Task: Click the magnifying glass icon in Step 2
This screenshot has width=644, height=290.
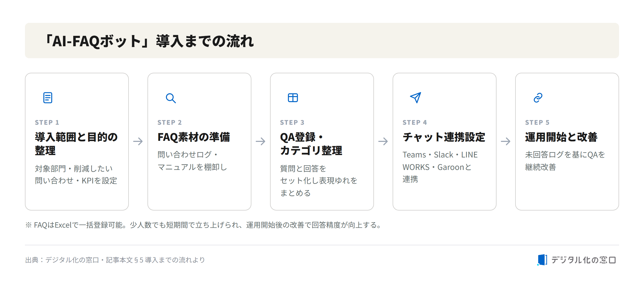Action: pos(171,98)
